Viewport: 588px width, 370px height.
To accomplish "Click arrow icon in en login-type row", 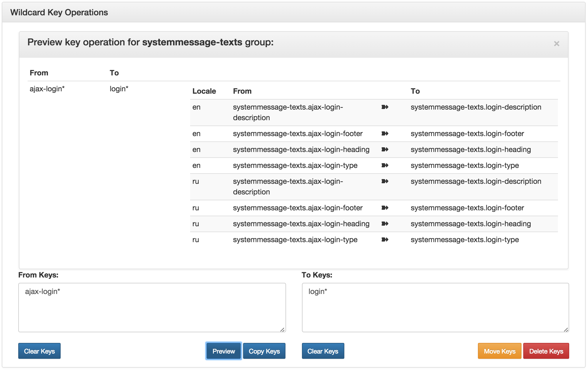I will pos(385,165).
